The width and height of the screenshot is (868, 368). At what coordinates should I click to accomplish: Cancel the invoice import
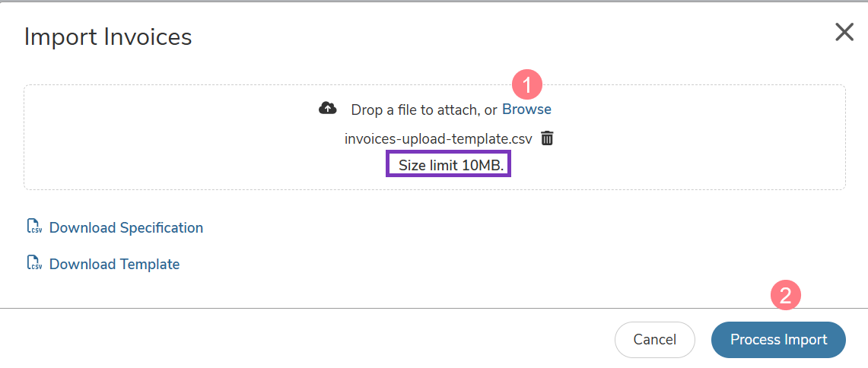655,340
